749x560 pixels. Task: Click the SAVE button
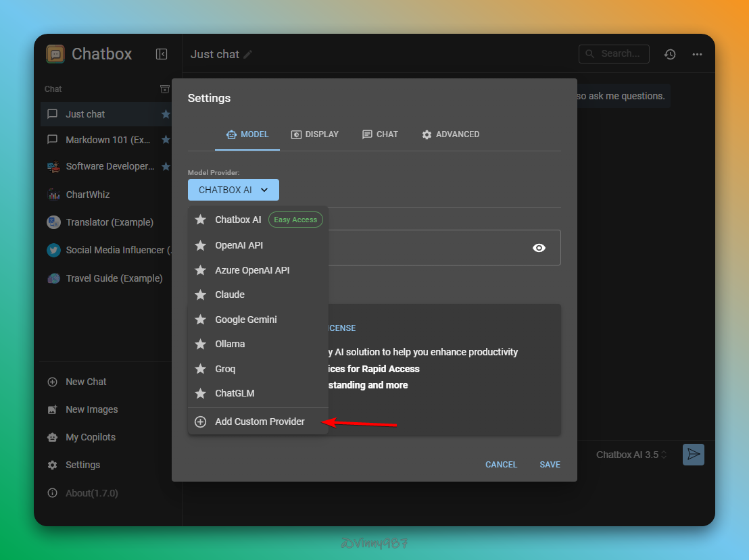pos(550,465)
